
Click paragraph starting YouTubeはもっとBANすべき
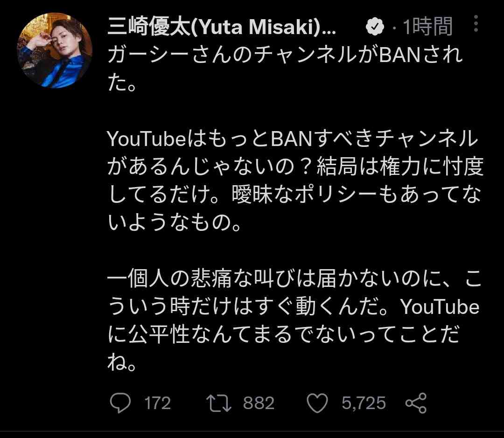(295, 181)
